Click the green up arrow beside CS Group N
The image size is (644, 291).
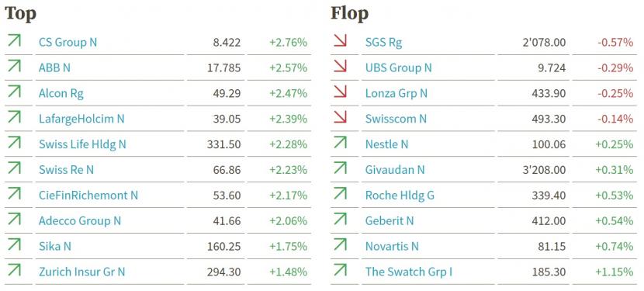pyautogui.click(x=14, y=40)
